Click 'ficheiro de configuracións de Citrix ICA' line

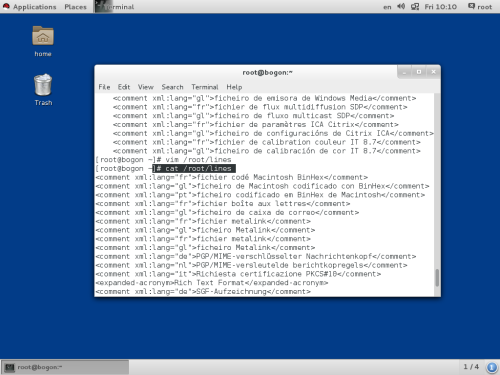click(x=273, y=133)
